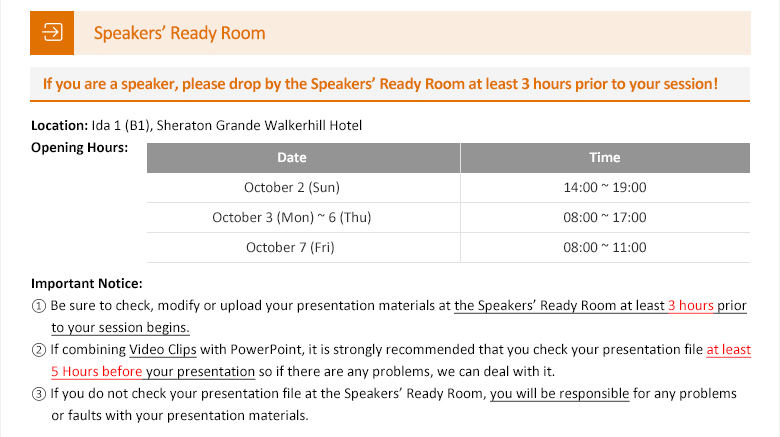Click the Speakers' Ready Room heading
Screen dimensions: 780x437
tap(180, 33)
